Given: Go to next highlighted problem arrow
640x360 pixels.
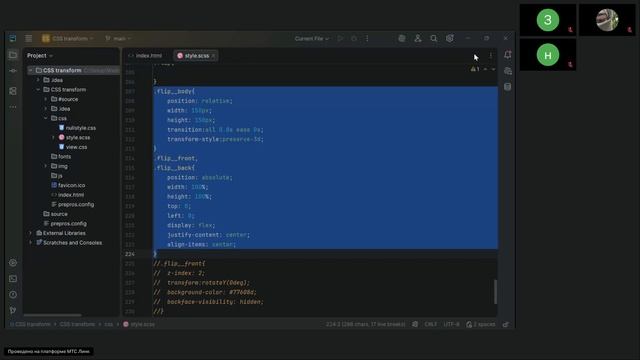Looking at the screenshot, I should pos(493,69).
